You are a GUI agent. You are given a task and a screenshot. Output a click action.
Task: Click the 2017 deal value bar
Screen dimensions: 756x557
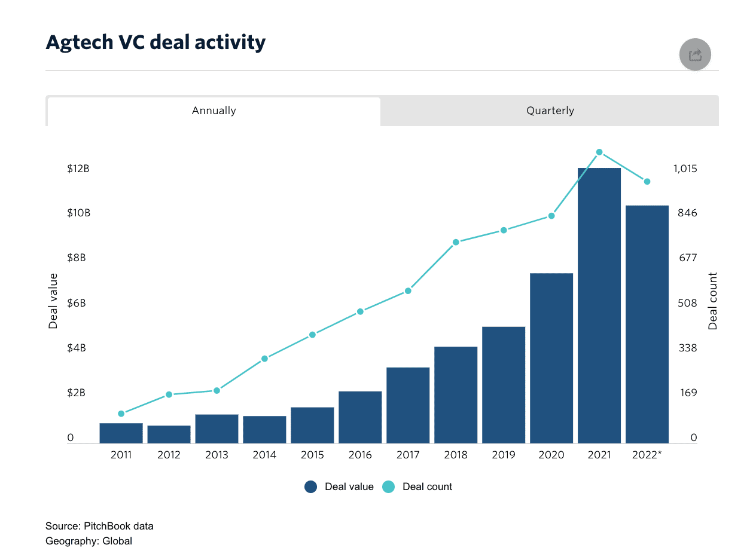[x=408, y=405]
